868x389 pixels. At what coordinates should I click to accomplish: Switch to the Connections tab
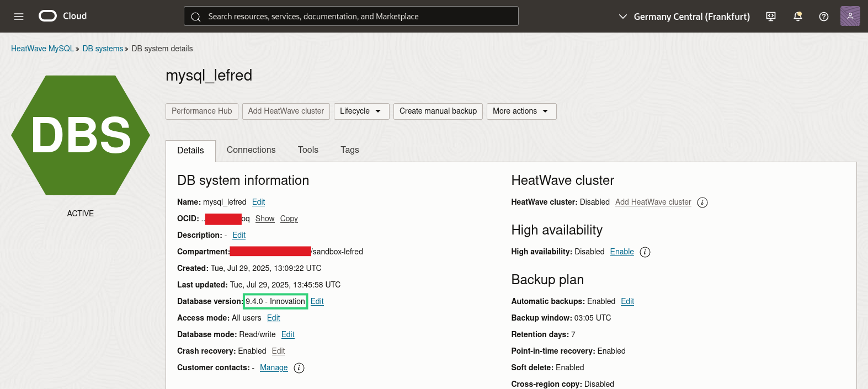click(x=251, y=150)
